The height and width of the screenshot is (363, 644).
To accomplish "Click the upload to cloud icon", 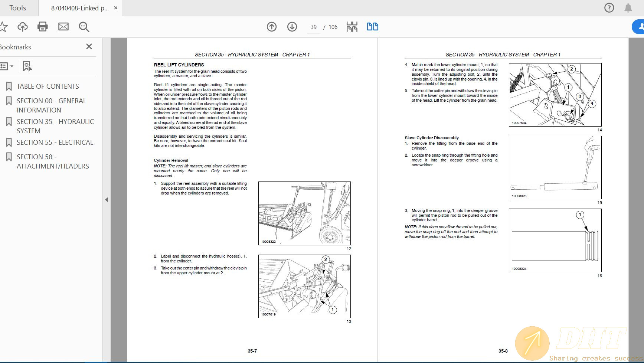I will 23,27.
